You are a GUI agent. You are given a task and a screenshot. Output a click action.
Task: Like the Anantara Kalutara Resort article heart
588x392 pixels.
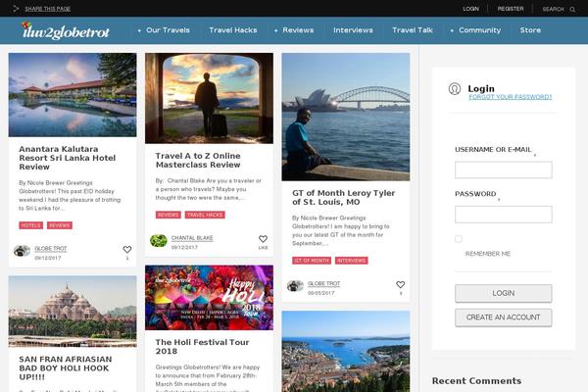tap(127, 249)
